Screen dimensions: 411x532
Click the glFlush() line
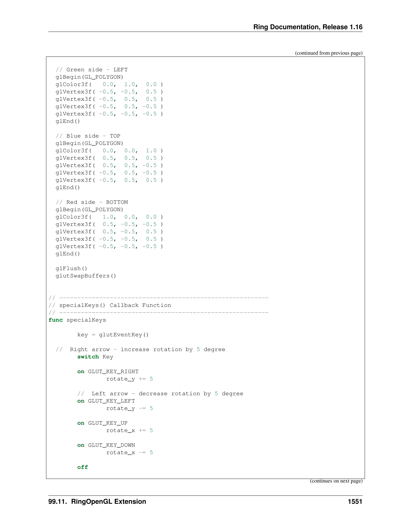click(71, 268)
